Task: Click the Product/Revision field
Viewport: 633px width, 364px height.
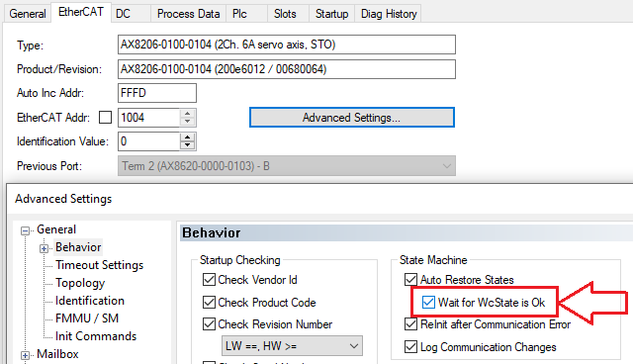Action: click(x=287, y=69)
